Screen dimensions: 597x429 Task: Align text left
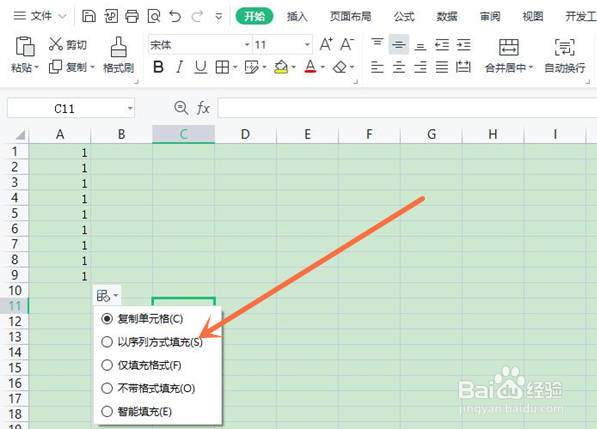point(377,67)
